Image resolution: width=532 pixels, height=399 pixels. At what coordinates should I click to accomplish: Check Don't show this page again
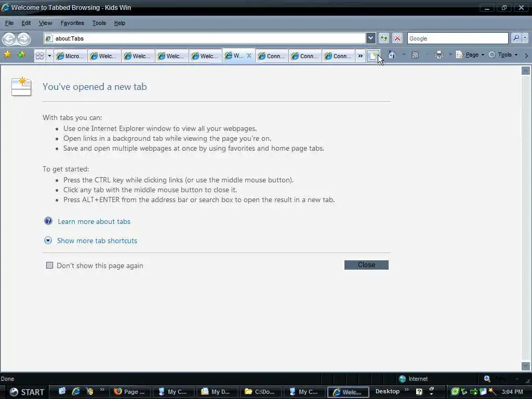click(49, 265)
